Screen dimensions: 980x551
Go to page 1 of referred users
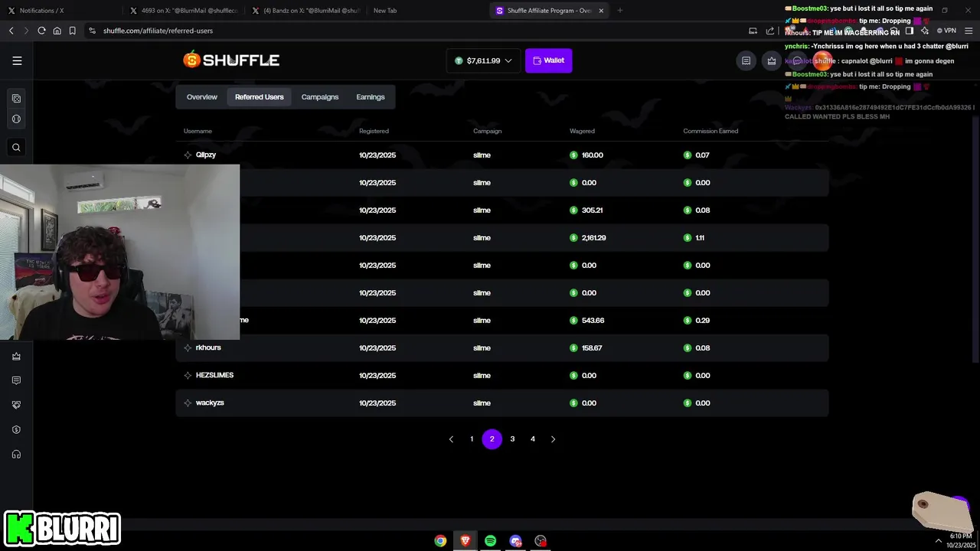472,439
